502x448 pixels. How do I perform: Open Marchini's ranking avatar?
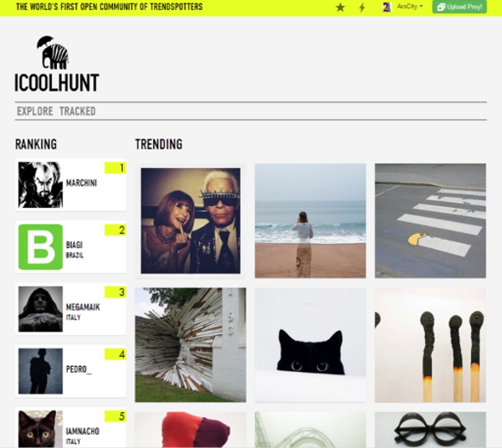pos(40,185)
